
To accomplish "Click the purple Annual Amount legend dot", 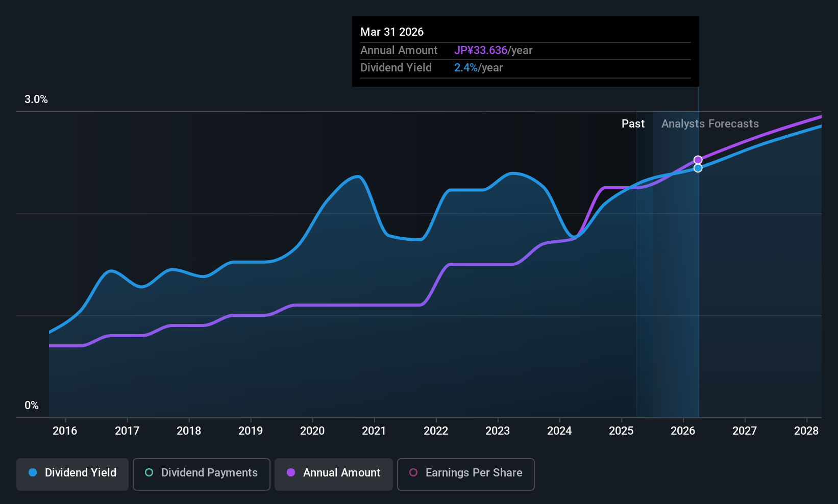I will pyautogui.click(x=291, y=472).
